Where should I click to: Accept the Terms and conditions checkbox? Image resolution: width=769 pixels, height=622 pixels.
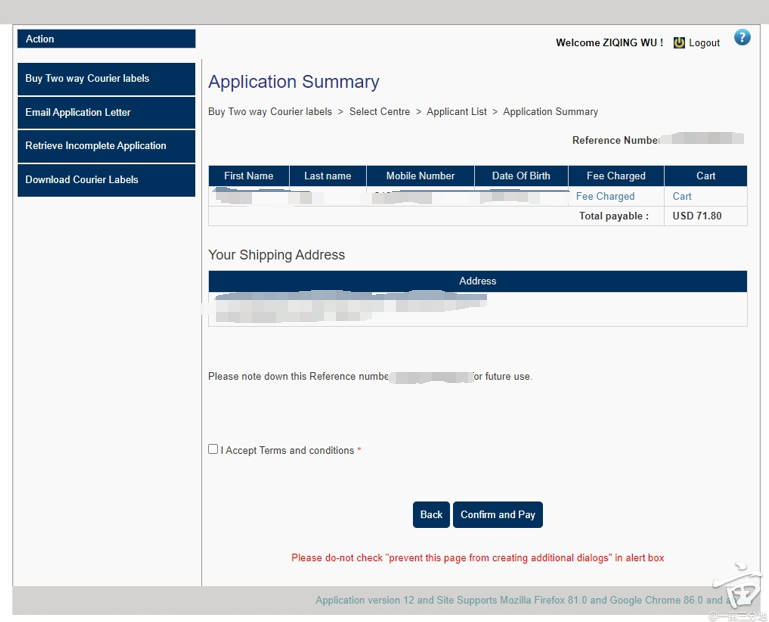[213, 450]
